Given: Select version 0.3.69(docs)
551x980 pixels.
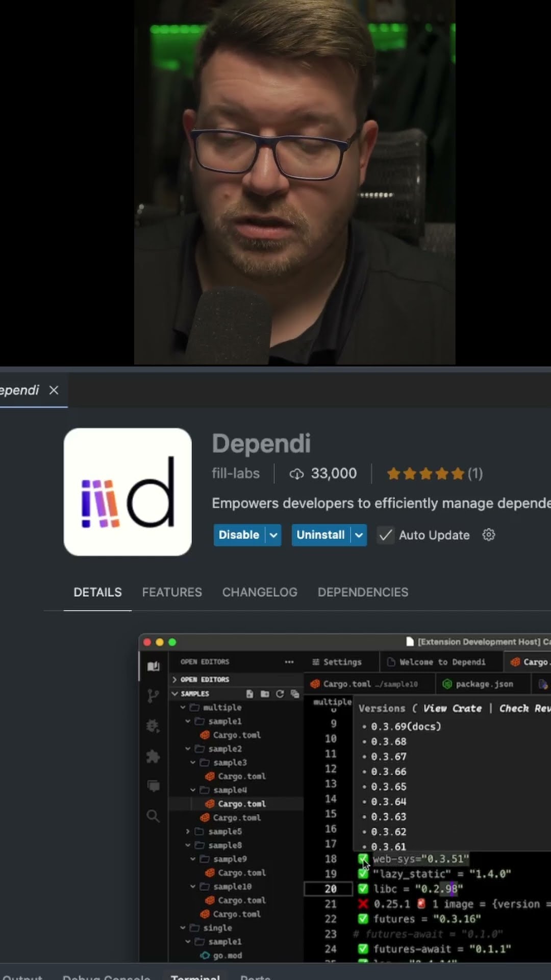Looking at the screenshot, I should click(x=406, y=726).
